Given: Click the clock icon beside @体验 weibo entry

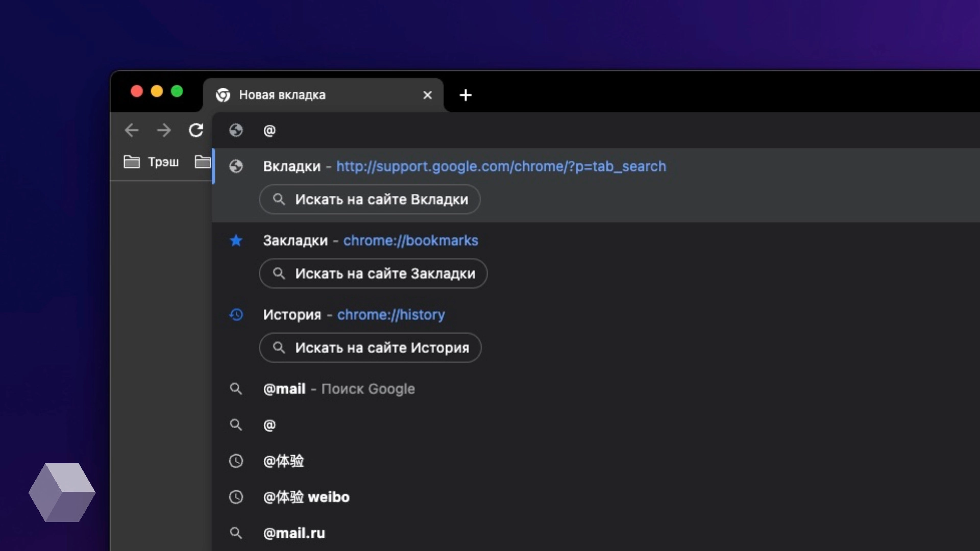Looking at the screenshot, I should point(236,497).
